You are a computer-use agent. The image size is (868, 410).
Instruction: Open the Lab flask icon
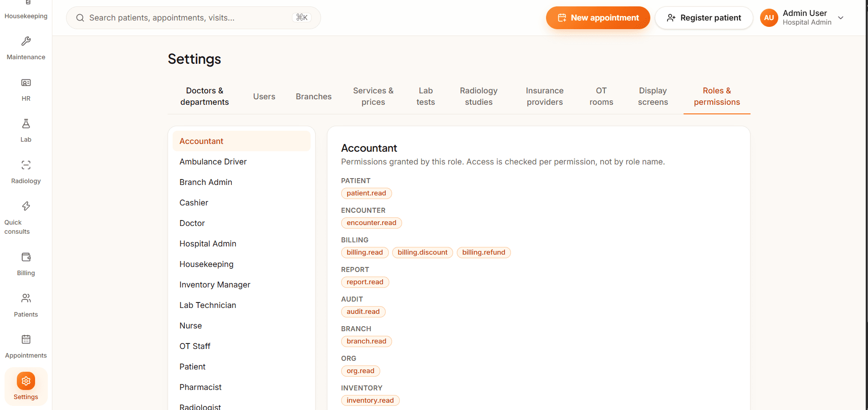26,123
